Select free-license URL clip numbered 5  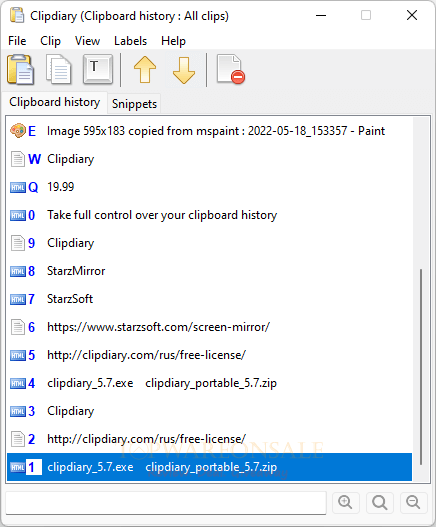click(209, 355)
